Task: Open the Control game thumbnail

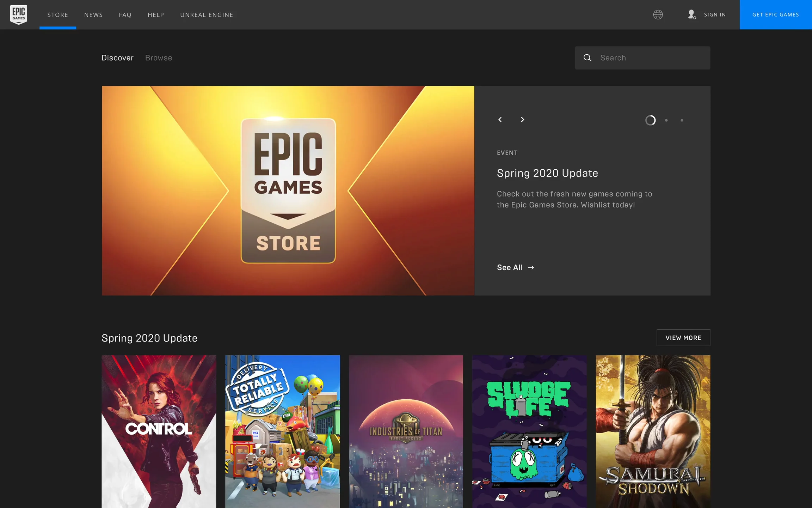Action: coord(159,431)
